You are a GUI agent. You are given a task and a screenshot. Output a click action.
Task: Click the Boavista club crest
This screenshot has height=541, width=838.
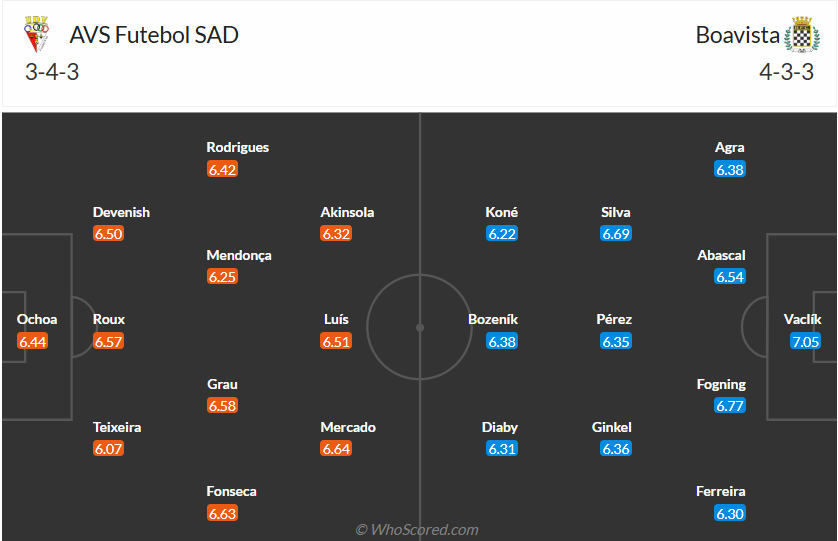[x=802, y=35]
